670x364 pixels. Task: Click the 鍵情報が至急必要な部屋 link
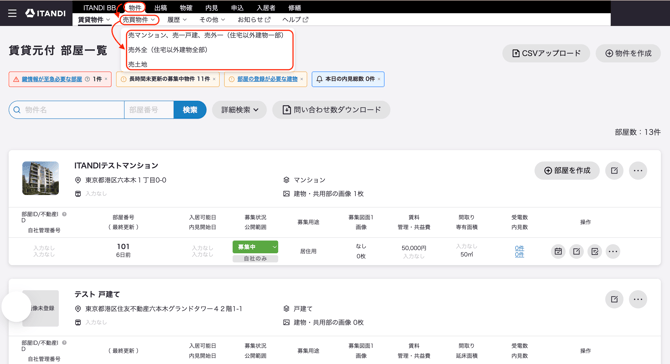pyautogui.click(x=52, y=79)
